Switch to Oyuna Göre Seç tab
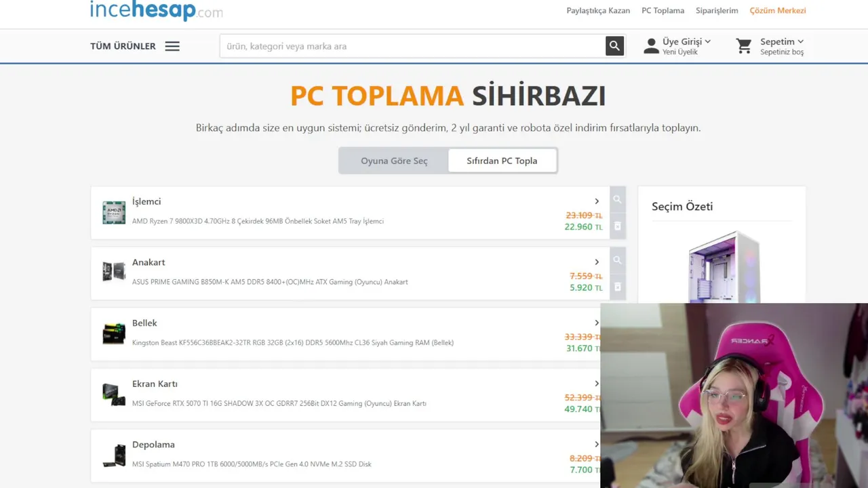This screenshot has height=488, width=868. point(394,161)
